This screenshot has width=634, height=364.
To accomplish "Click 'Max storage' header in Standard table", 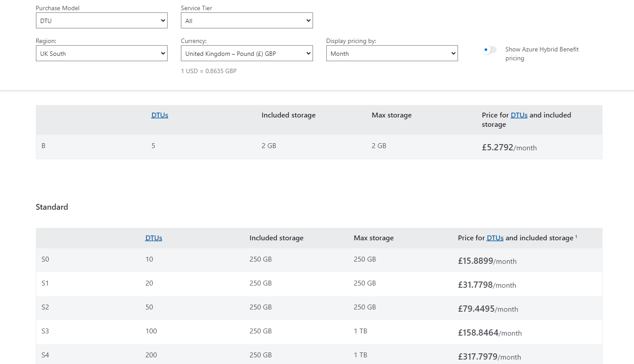I will (374, 238).
